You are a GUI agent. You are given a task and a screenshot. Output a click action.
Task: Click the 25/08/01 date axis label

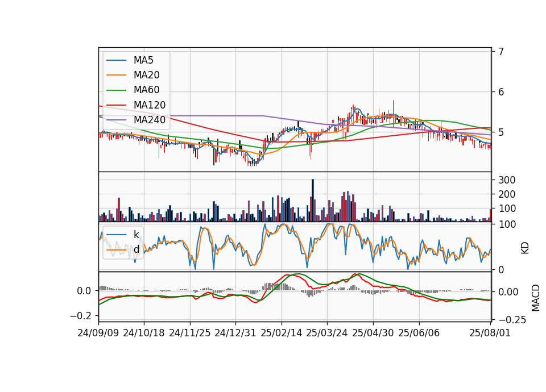tap(490, 333)
